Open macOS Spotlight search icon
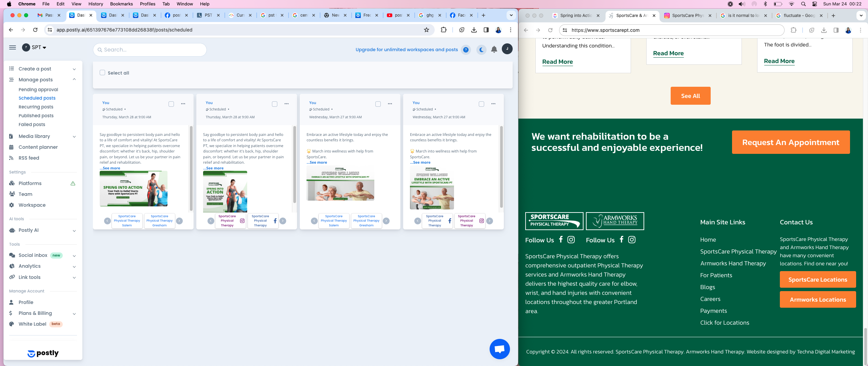This screenshot has width=868, height=366. (x=803, y=4)
